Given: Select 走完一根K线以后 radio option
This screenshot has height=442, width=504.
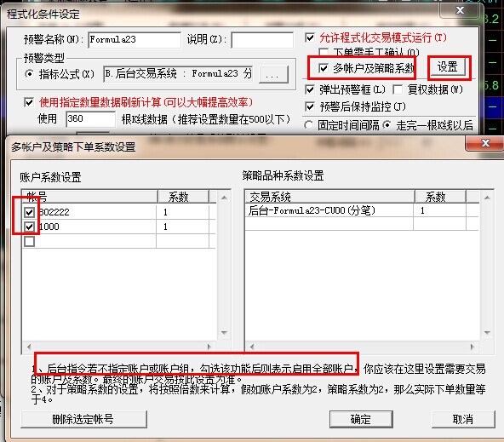Looking at the screenshot, I should (x=387, y=125).
